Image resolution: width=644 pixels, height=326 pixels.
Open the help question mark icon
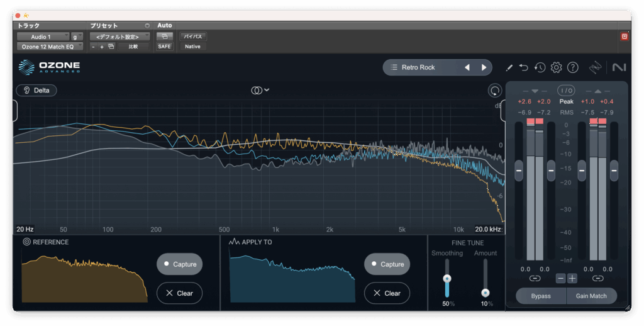pyautogui.click(x=572, y=67)
